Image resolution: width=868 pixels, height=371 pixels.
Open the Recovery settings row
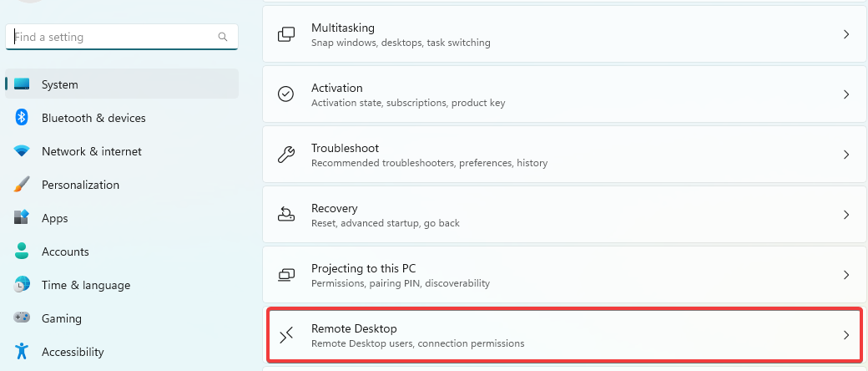(565, 215)
